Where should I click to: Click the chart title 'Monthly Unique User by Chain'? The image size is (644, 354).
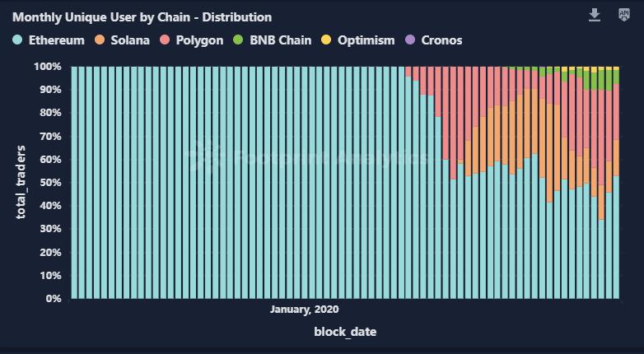(x=142, y=16)
